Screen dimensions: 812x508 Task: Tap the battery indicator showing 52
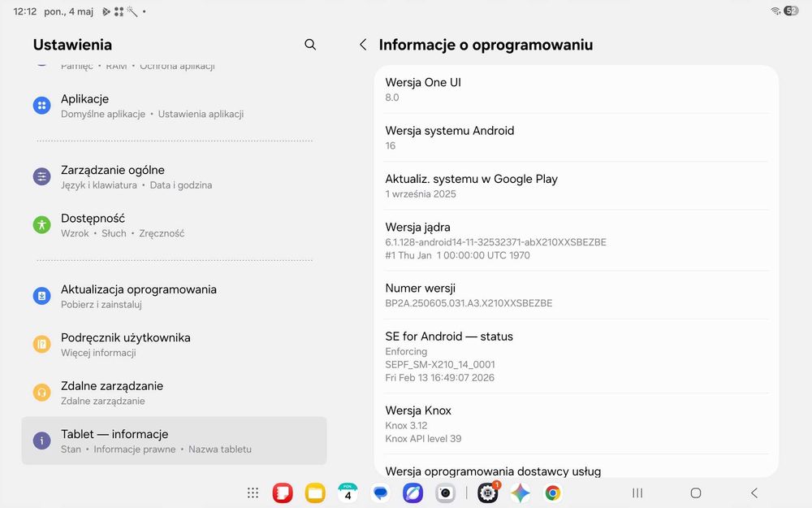click(x=791, y=11)
